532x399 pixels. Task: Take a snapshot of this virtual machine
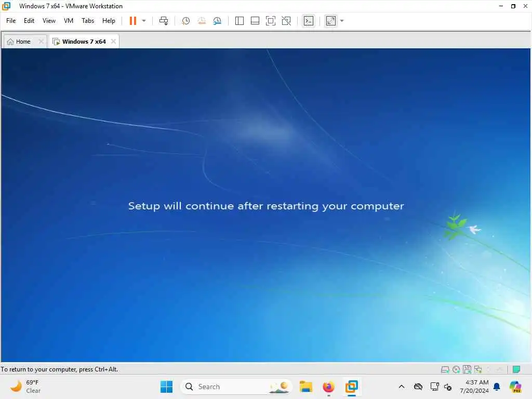(185, 21)
